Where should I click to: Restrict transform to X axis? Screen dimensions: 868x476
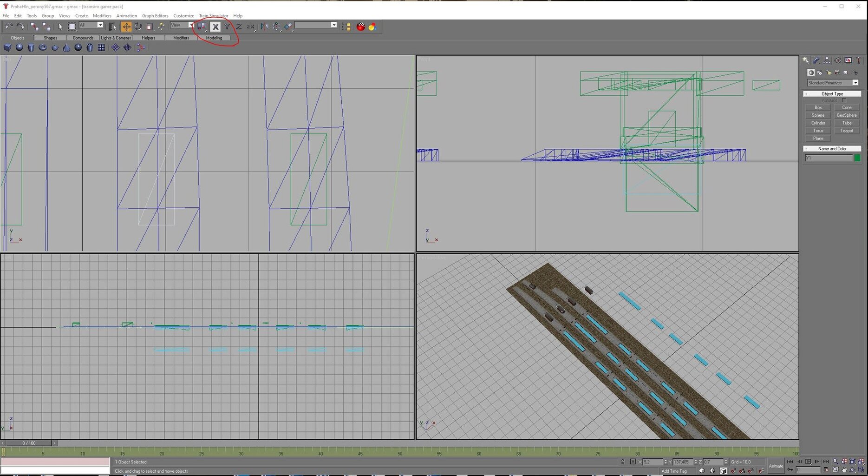pos(215,26)
